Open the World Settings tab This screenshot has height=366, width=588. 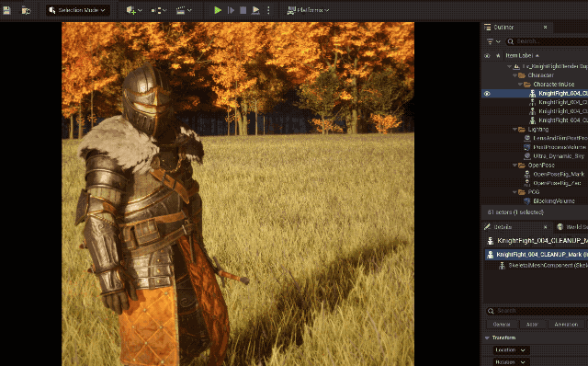coord(572,227)
